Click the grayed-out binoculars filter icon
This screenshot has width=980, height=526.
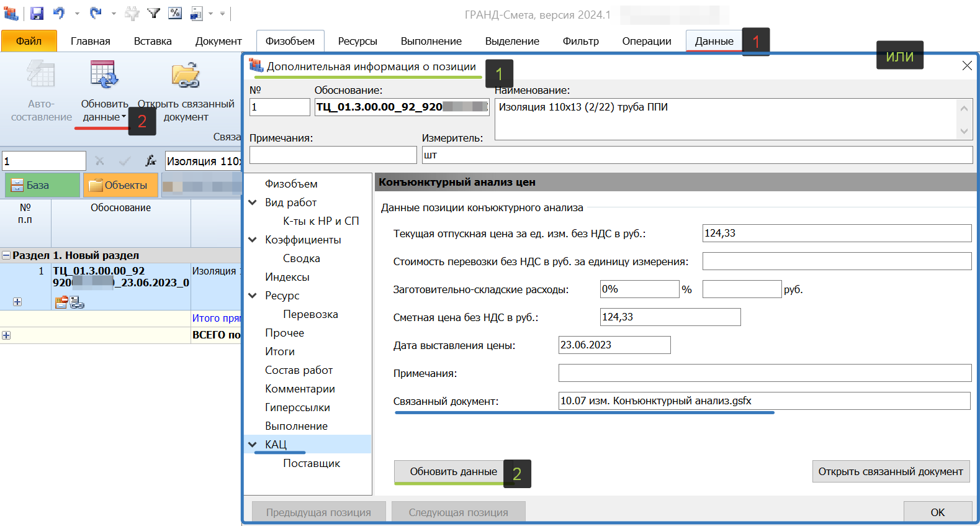pos(132,13)
